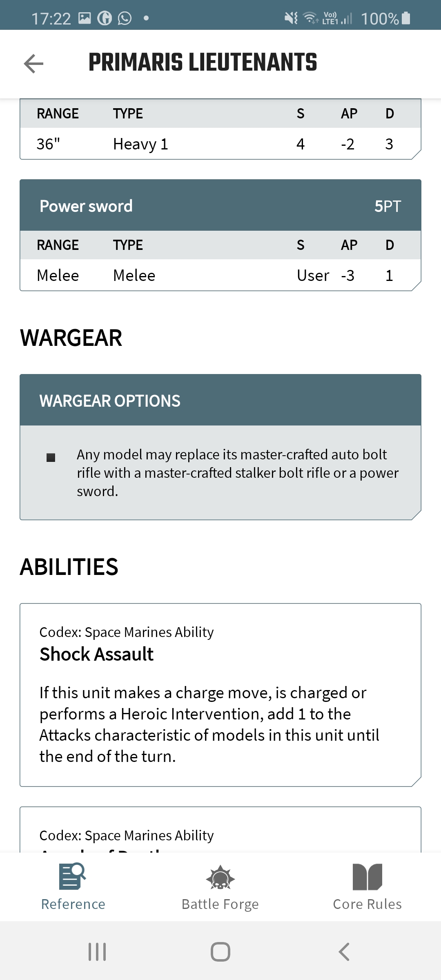Tap the Android system back chevron
Image resolution: width=441 pixels, height=980 pixels.
coord(344,952)
